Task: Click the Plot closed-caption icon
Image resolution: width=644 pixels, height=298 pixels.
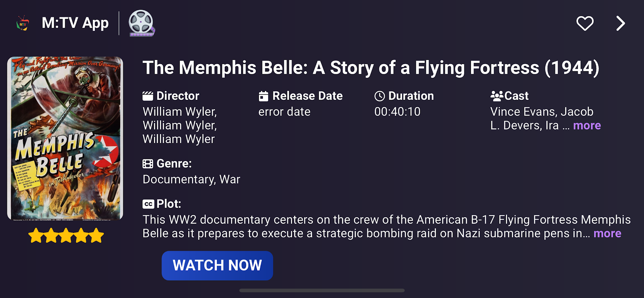Action: pyautogui.click(x=148, y=204)
